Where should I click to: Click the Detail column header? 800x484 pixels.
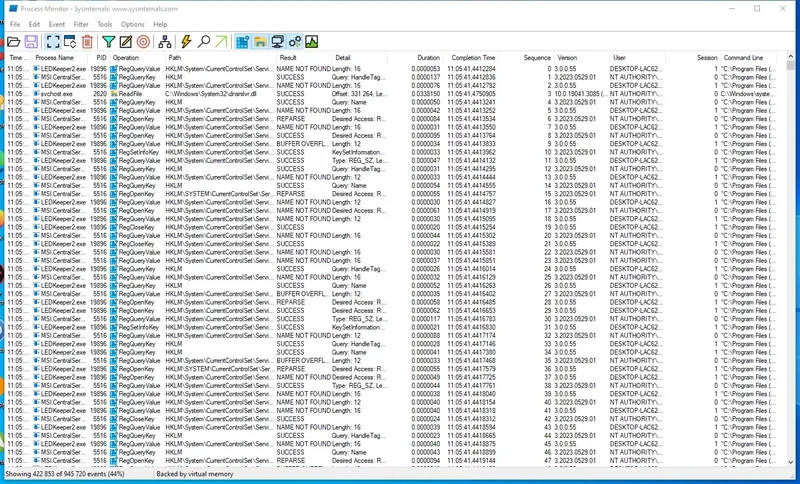(x=360, y=58)
